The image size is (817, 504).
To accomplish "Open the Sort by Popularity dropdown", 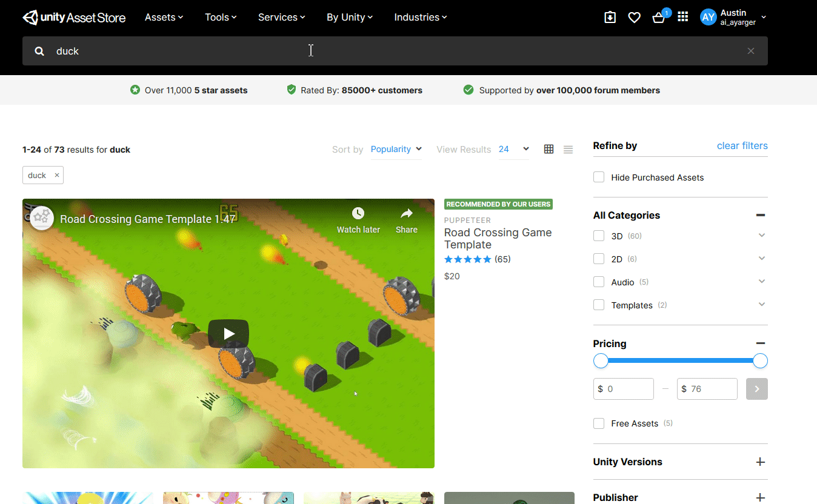I will [396, 150].
